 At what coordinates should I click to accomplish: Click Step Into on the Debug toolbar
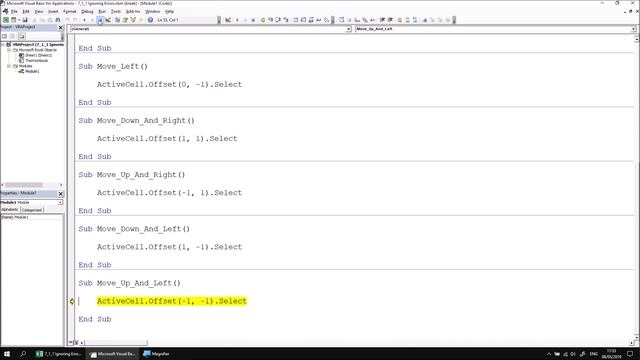click(270, 20)
